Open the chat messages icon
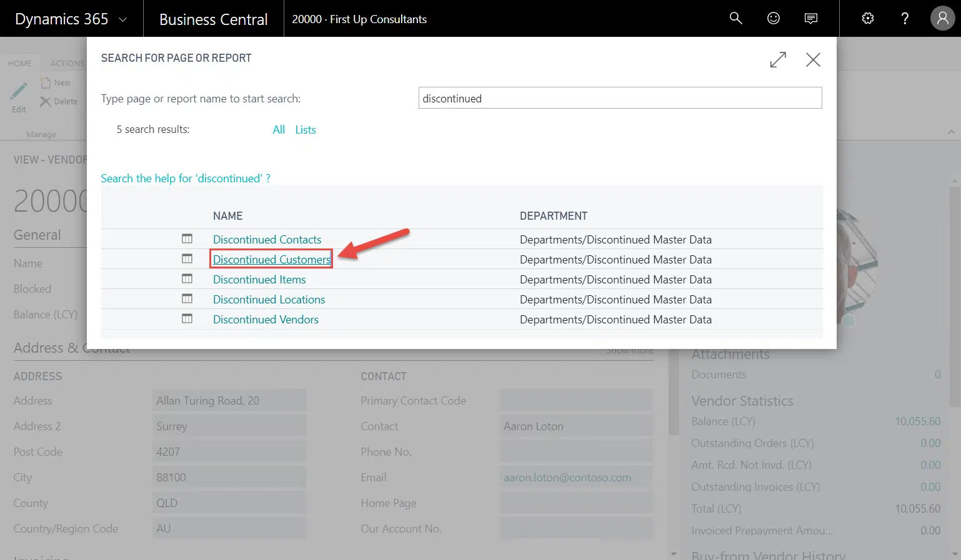961x560 pixels. coord(810,19)
